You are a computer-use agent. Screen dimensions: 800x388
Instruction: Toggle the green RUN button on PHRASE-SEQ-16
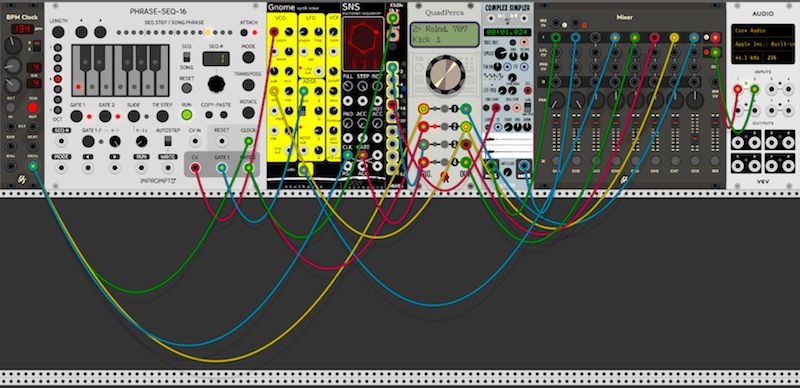187,115
